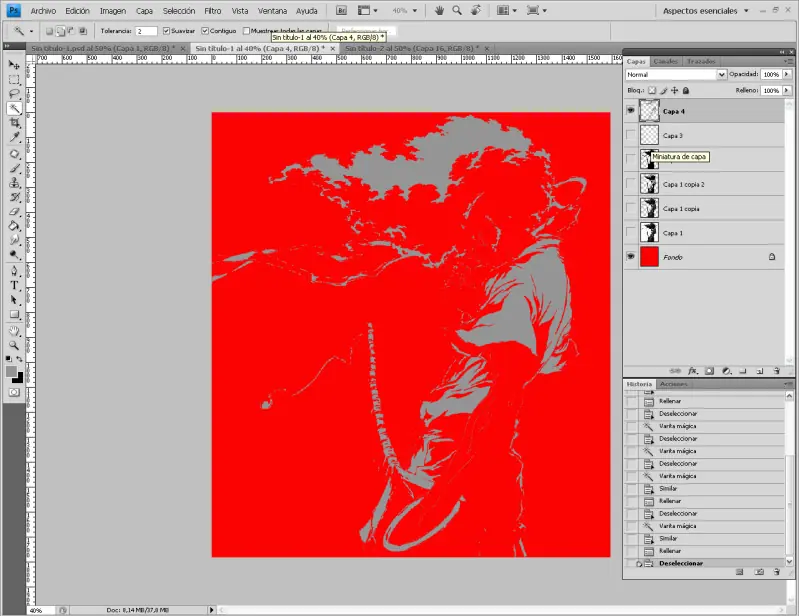Click the foreground gray color swatch
This screenshot has height=616, width=799.
click(x=11, y=371)
